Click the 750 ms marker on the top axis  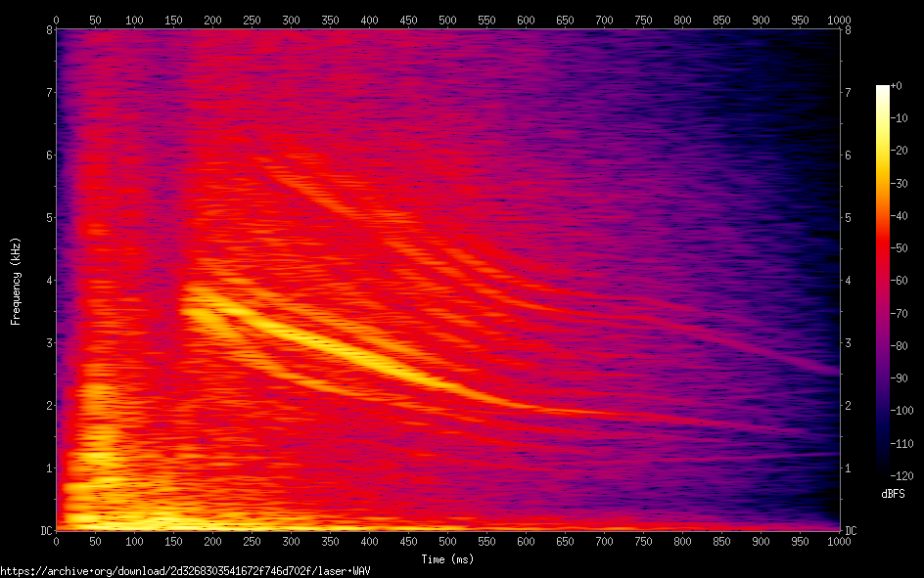(x=643, y=19)
